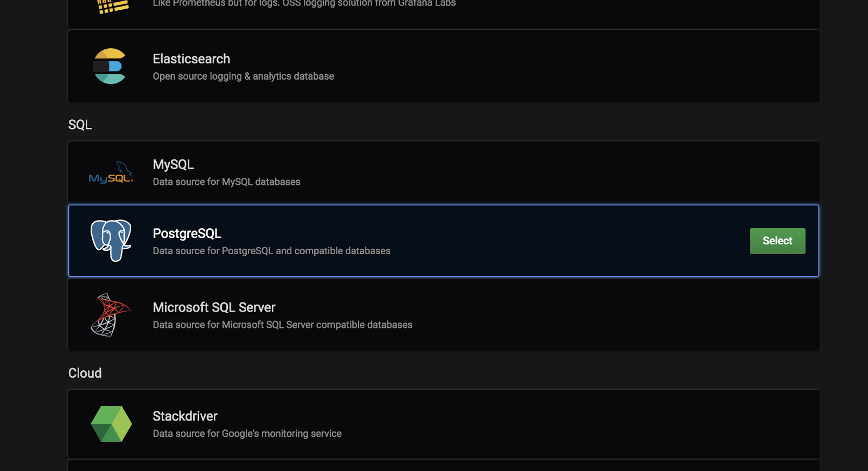This screenshot has height=471, width=868.
Task: Click the Elasticsearch logo icon
Action: pos(110,66)
